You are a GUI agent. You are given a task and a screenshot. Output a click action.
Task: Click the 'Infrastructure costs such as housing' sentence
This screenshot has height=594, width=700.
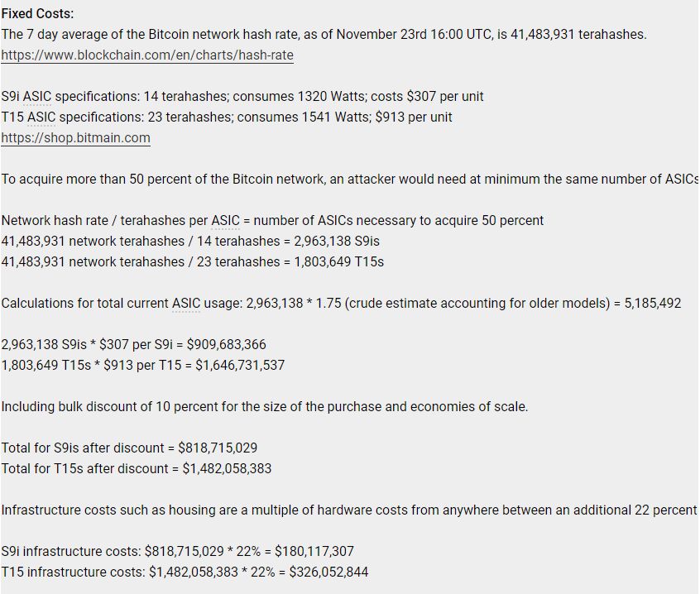[349, 510]
